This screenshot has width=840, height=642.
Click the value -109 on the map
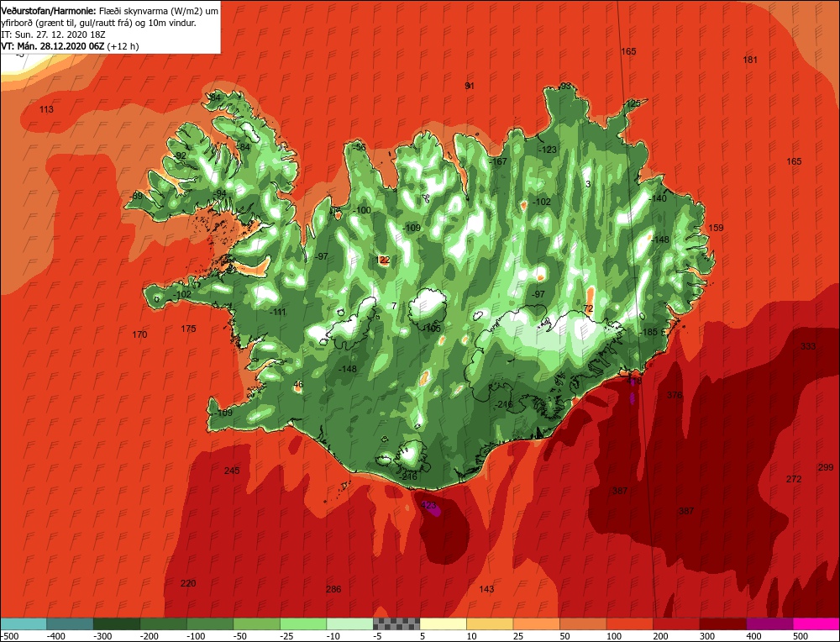(x=412, y=228)
